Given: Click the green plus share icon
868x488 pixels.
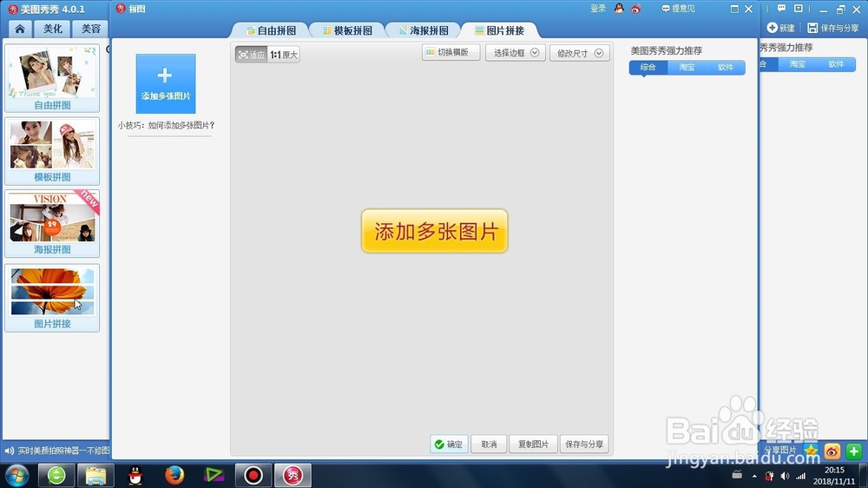Looking at the screenshot, I should (x=853, y=452).
